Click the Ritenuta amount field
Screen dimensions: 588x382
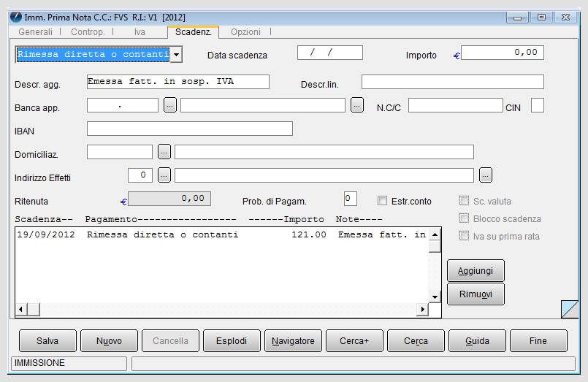pos(169,199)
